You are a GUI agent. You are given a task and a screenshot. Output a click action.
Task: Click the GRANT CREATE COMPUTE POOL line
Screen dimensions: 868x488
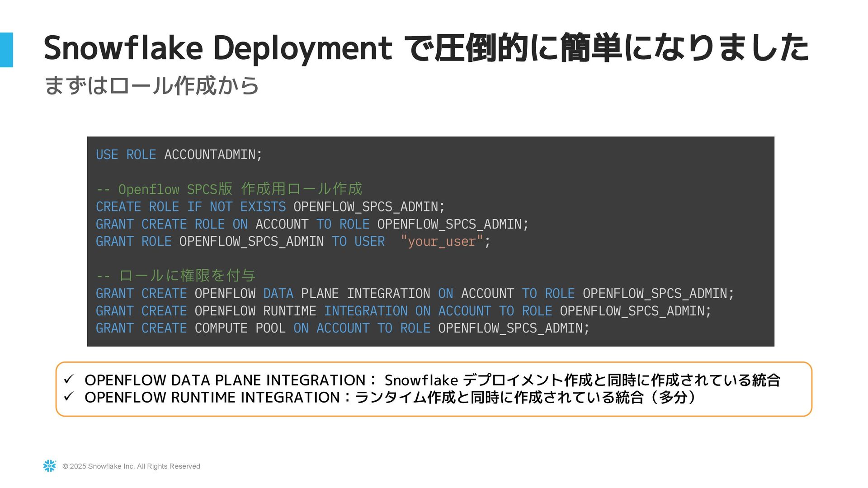pos(342,328)
